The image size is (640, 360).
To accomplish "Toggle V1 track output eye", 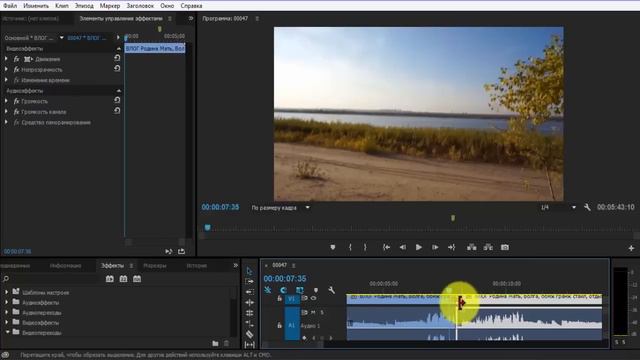I will tap(313, 298).
